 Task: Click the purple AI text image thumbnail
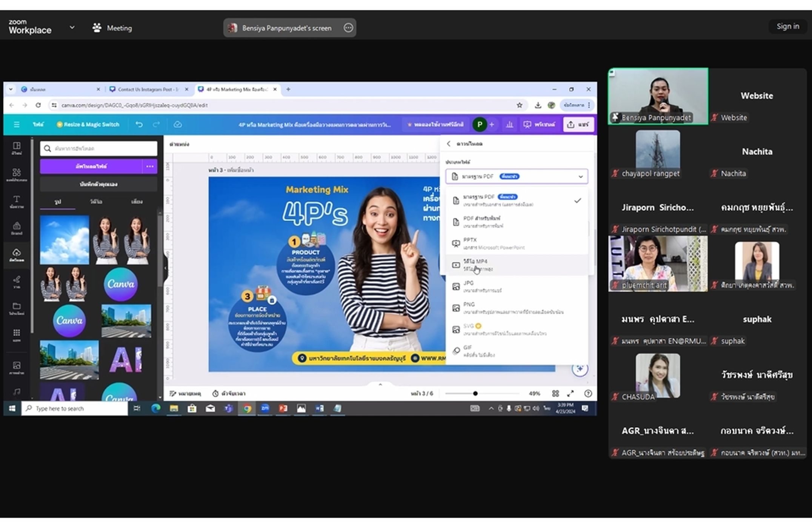coord(125,359)
